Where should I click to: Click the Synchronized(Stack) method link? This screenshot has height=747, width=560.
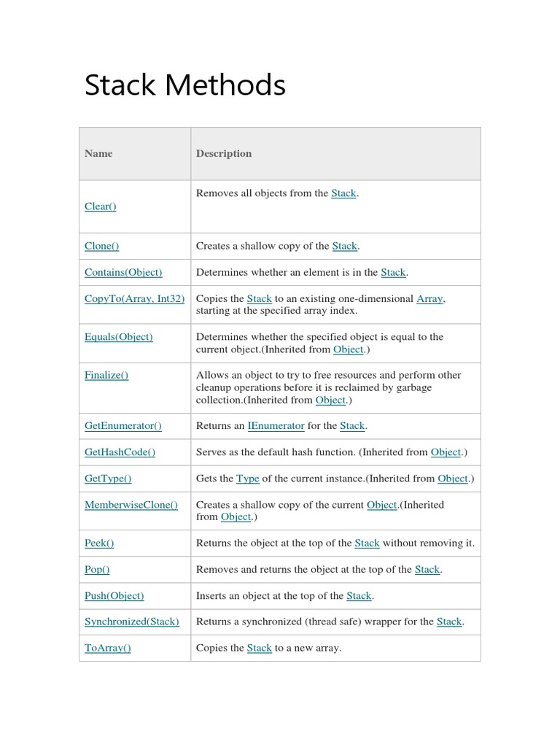click(132, 622)
